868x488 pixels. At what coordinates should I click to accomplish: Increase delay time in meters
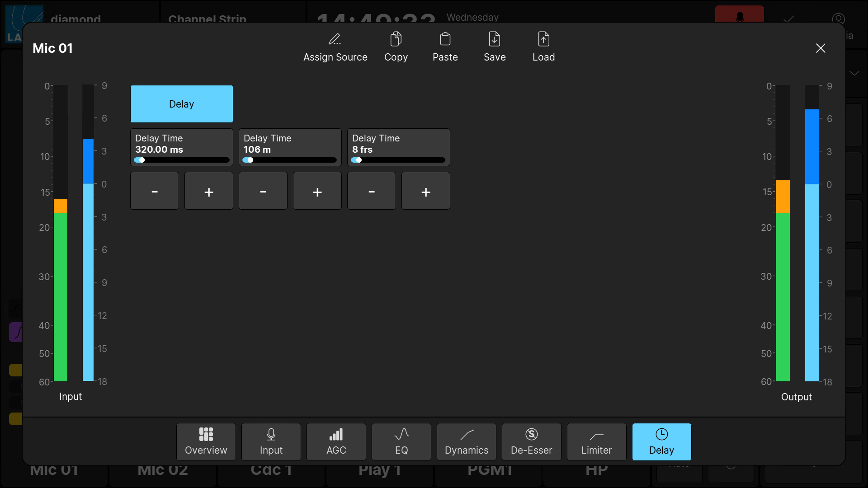point(317,191)
